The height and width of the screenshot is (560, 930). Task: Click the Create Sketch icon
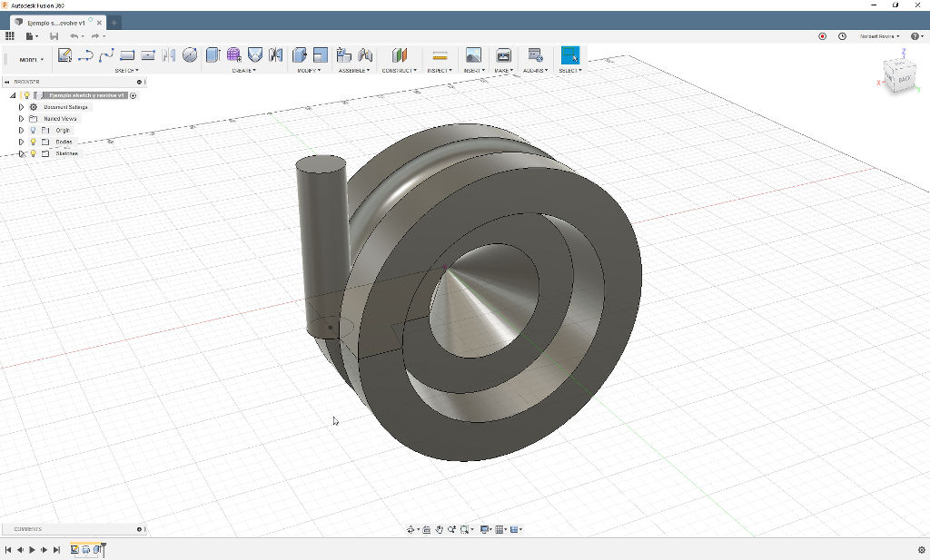point(64,55)
